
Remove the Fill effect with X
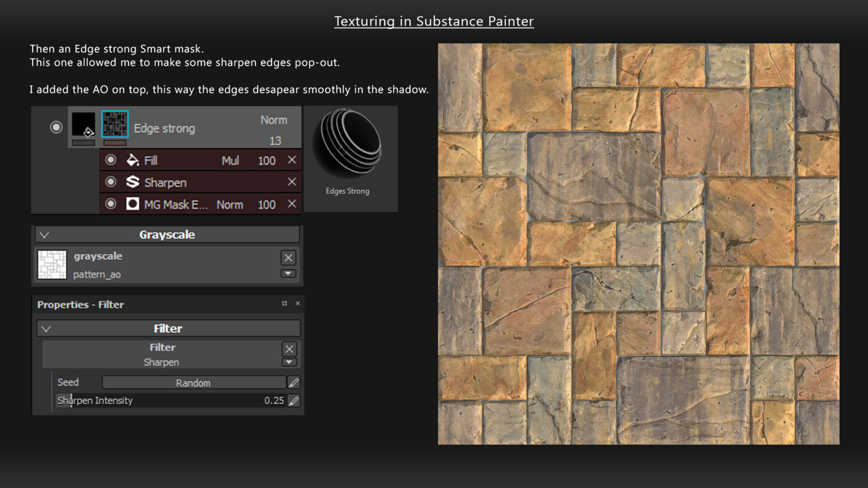coord(292,160)
